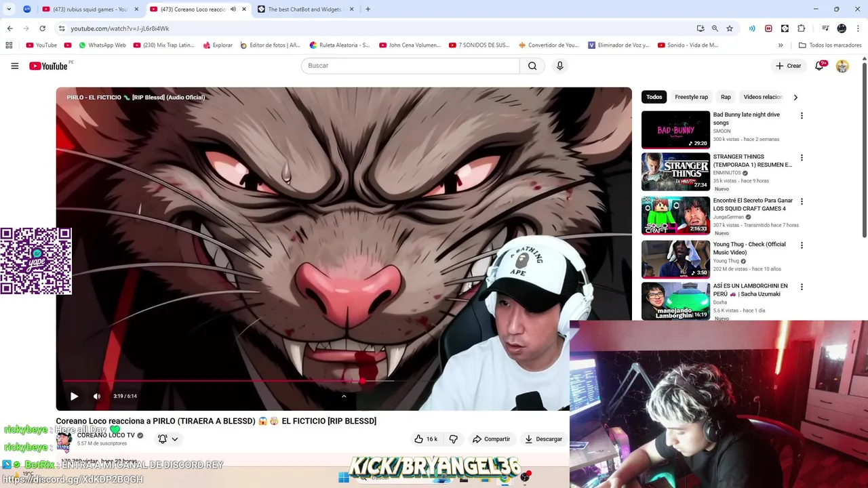The image size is (868, 488).
Task: Open site information icon in address bar
Action: click(x=62, y=28)
